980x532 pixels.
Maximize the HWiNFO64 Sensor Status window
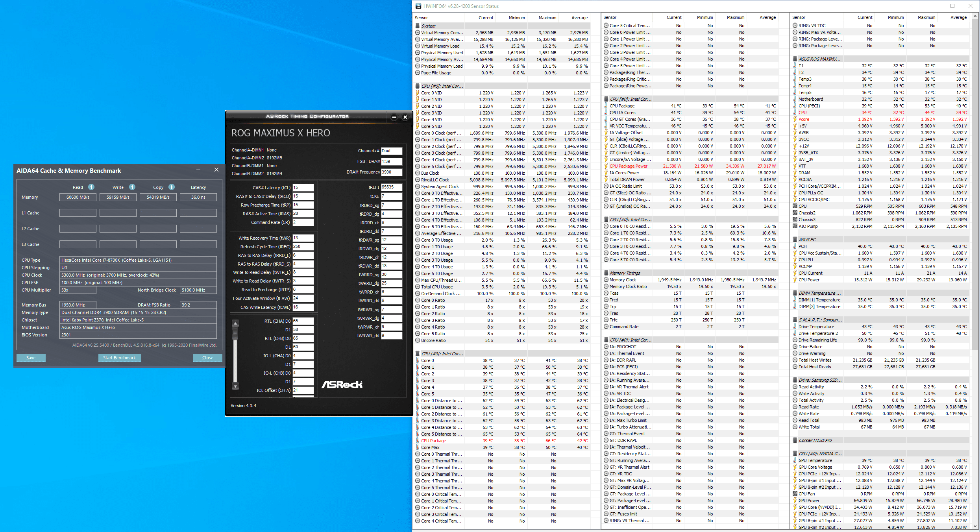pos(952,6)
